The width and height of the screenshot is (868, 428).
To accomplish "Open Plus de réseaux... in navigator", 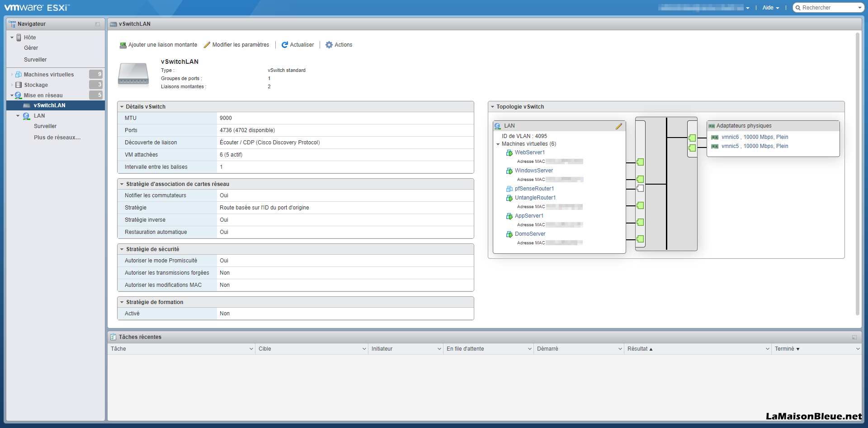I will (x=57, y=138).
